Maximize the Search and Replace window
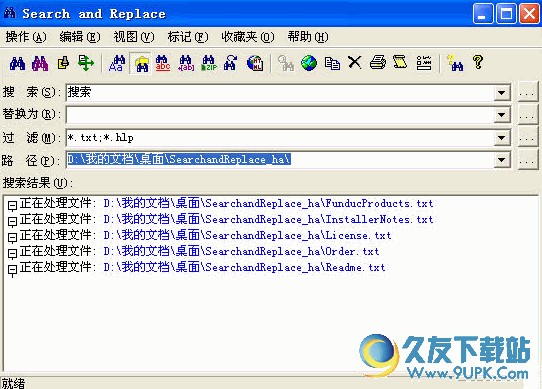The height and width of the screenshot is (389, 542). [x=506, y=14]
